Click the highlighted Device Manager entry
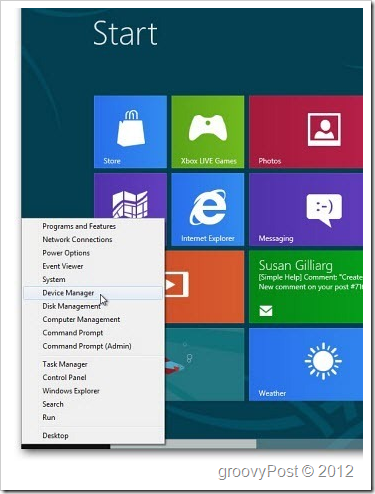This screenshot has height=494, width=375. (x=93, y=293)
